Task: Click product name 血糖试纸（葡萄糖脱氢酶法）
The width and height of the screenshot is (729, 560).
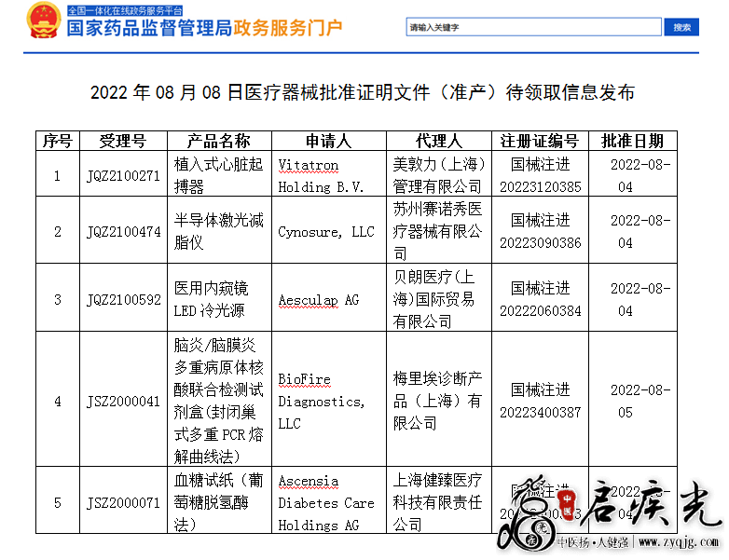Action: coord(218,502)
